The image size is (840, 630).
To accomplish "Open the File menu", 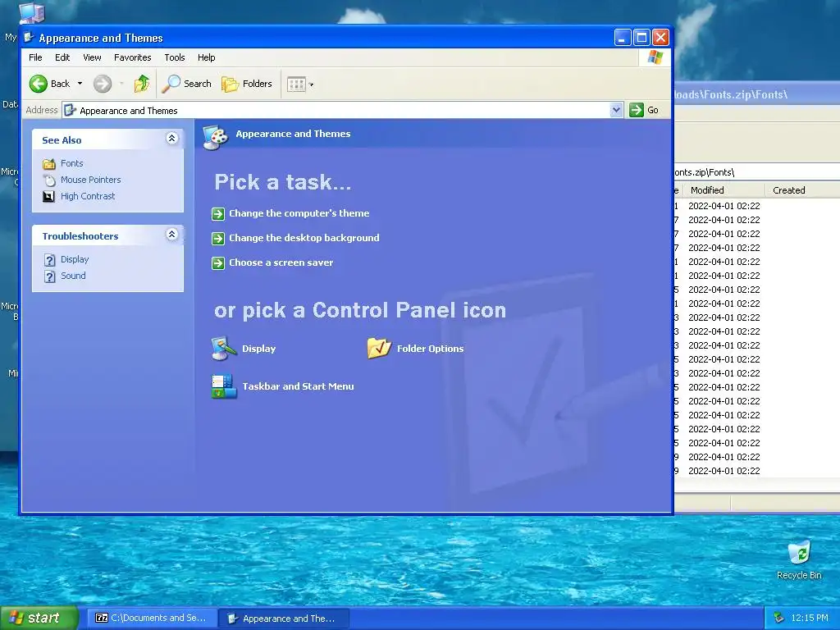I will 35,57.
